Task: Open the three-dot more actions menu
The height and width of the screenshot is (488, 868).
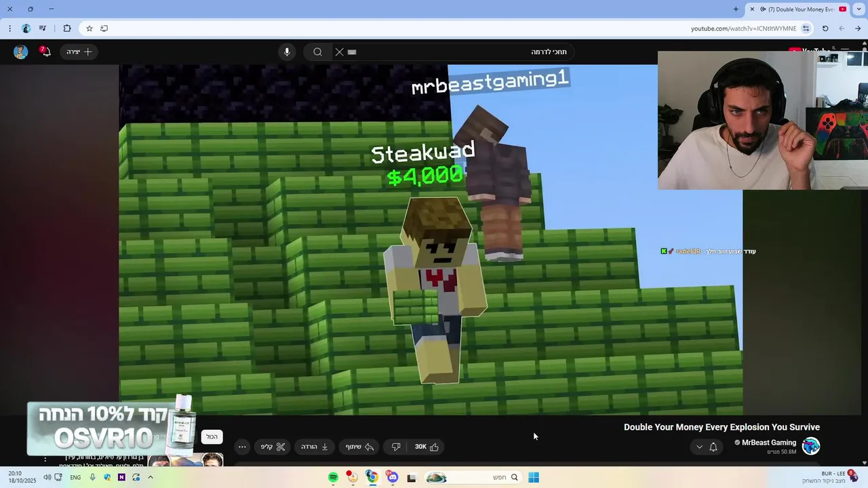Action: click(x=242, y=447)
